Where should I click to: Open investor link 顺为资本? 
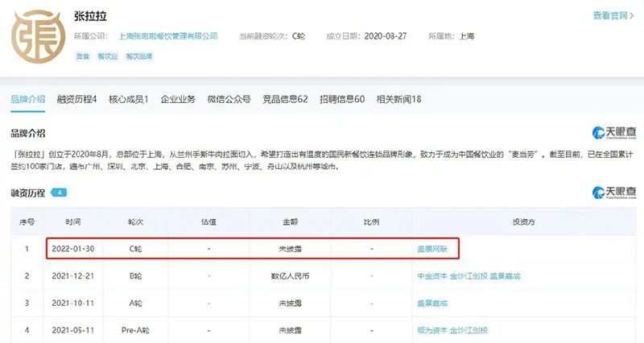(x=432, y=330)
